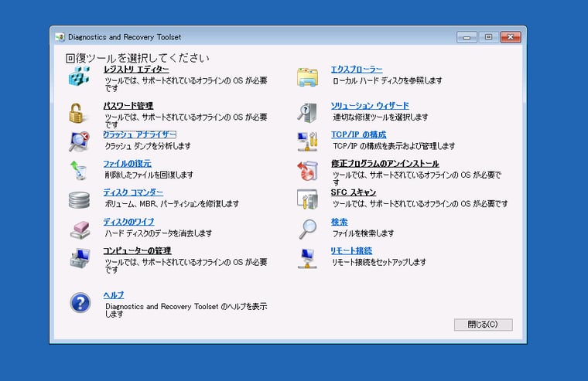The width and height of the screenshot is (588, 381).
Task: Open the エクスプローラー link
Action: point(357,70)
